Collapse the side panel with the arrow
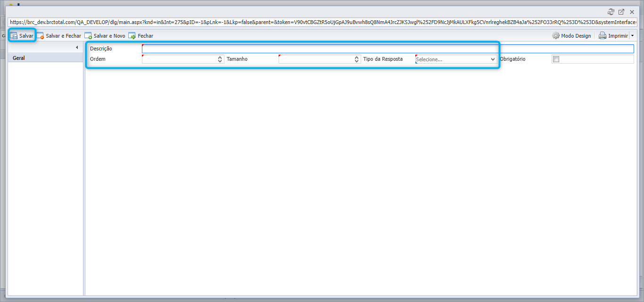Screen dimensions: 644x302 click(x=77, y=48)
